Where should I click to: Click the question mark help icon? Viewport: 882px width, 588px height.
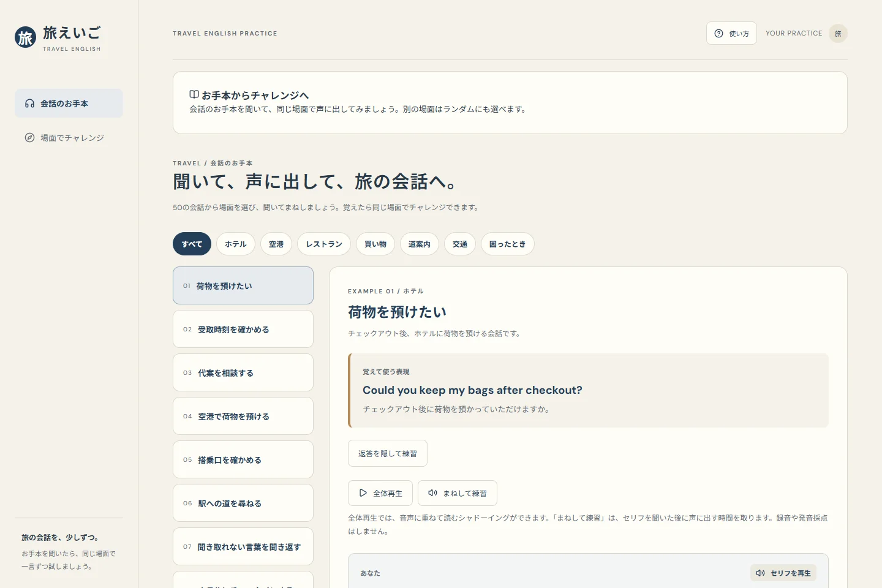pos(719,34)
